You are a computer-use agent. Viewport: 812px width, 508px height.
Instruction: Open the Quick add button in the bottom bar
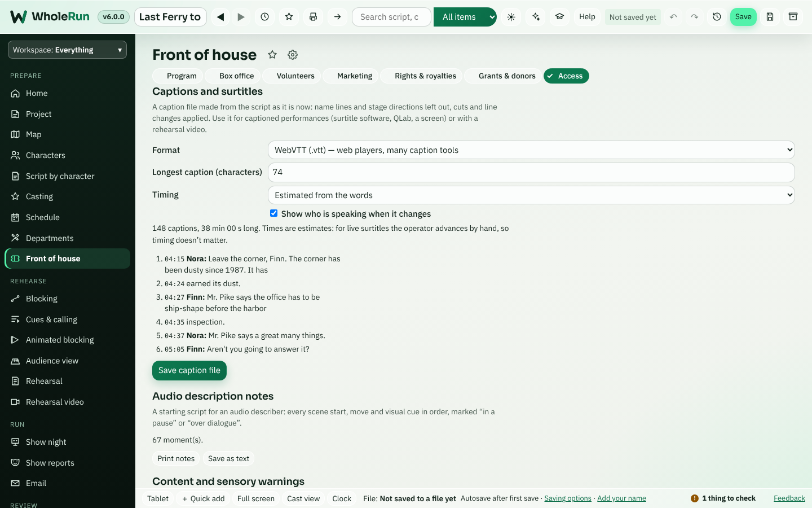203,498
